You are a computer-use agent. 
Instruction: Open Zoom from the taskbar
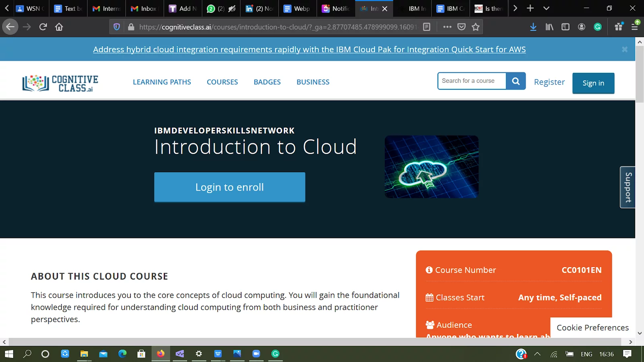(256, 354)
